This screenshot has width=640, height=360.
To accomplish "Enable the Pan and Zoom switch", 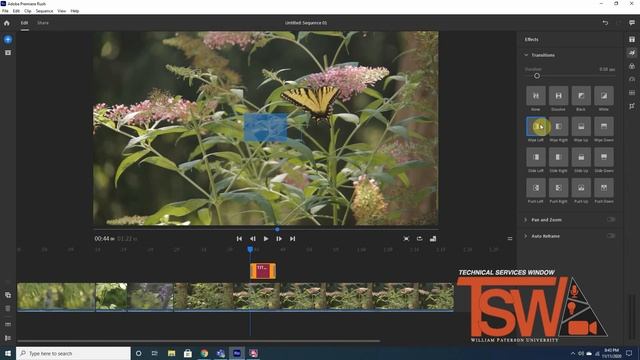I will click(611, 220).
